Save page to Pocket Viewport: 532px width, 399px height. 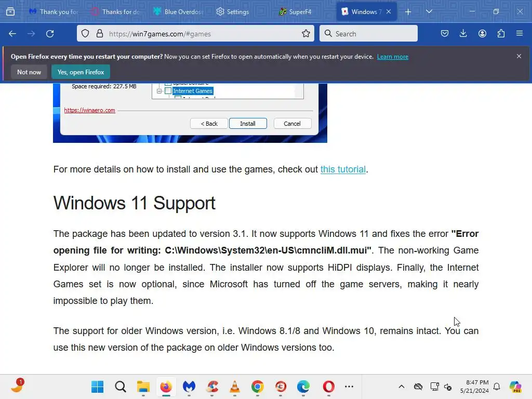point(445,34)
